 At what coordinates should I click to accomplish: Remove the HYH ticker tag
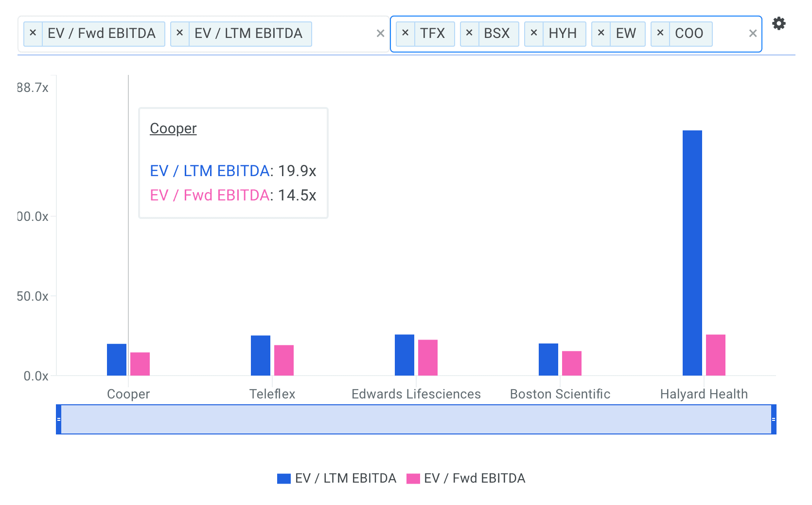coord(534,33)
